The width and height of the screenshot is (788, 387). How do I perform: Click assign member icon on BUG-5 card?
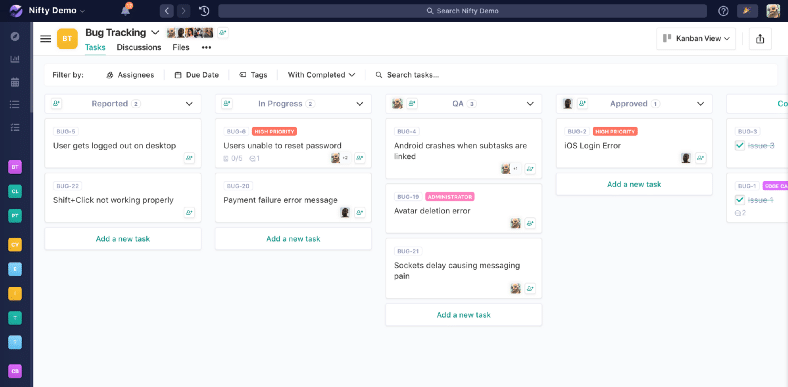point(189,158)
